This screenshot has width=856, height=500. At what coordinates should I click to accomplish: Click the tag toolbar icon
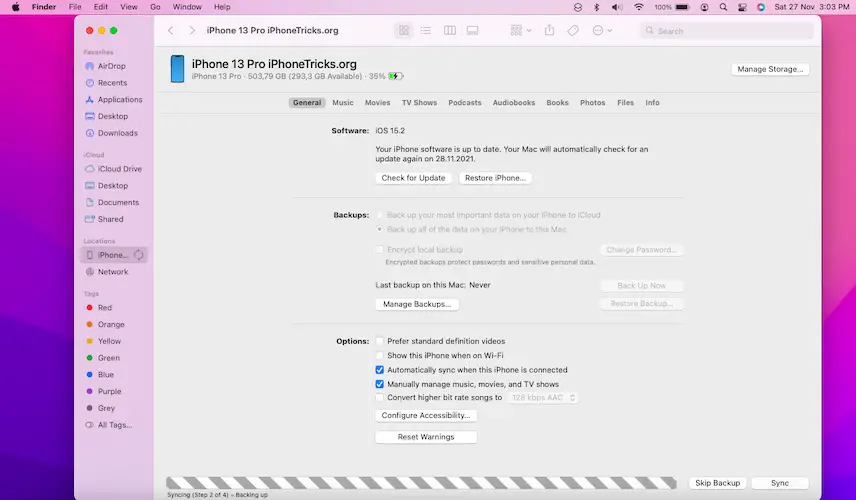[573, 31]
